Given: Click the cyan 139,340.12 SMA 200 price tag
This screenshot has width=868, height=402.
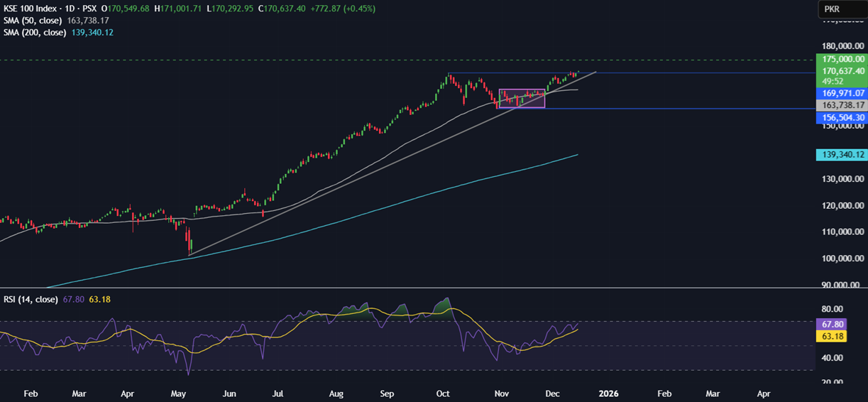Looking at the screenshot, I should pos(842,154).
